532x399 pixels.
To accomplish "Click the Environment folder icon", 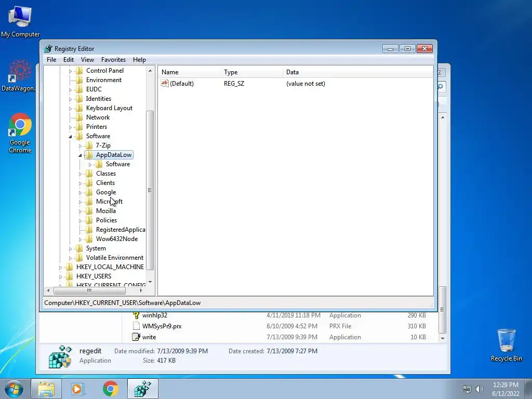I will pos(79,80).
